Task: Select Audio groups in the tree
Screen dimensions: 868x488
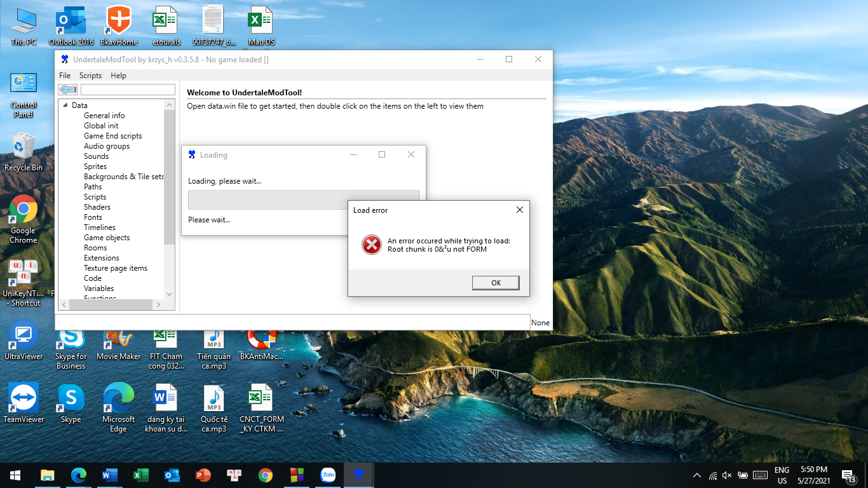Action: [107, 146]
